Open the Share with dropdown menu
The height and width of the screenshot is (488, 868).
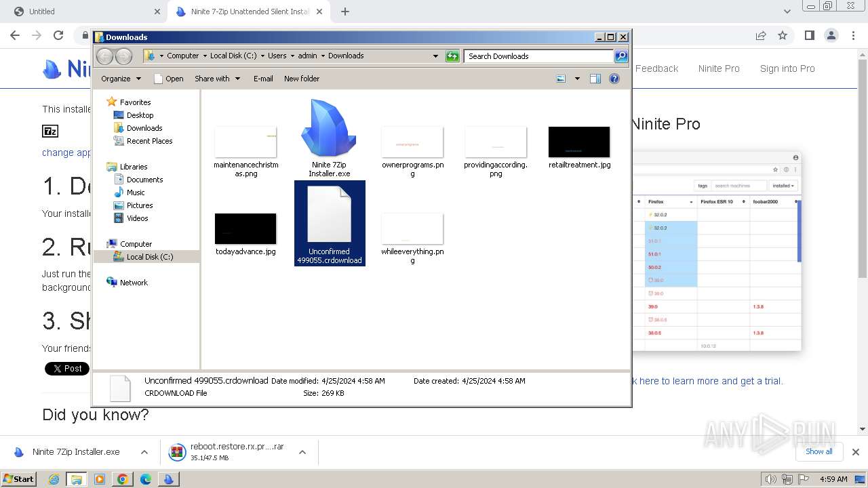[217, 79]
